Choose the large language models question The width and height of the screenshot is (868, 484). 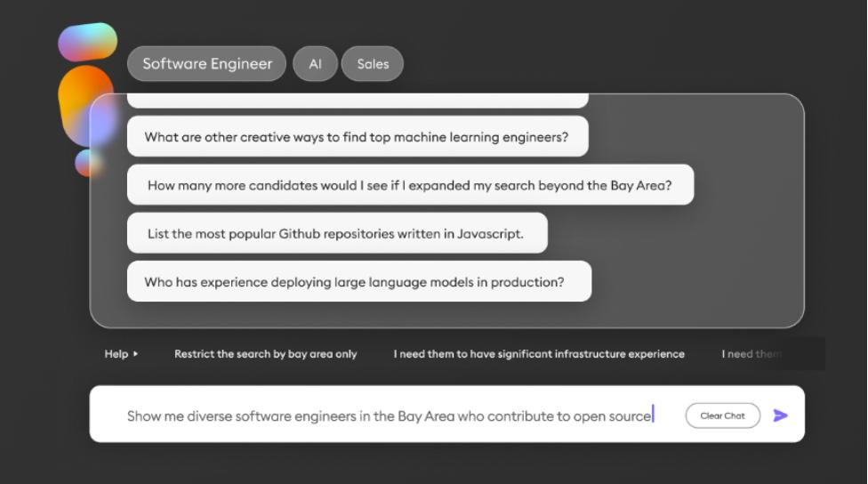click(x=359, y=281)
